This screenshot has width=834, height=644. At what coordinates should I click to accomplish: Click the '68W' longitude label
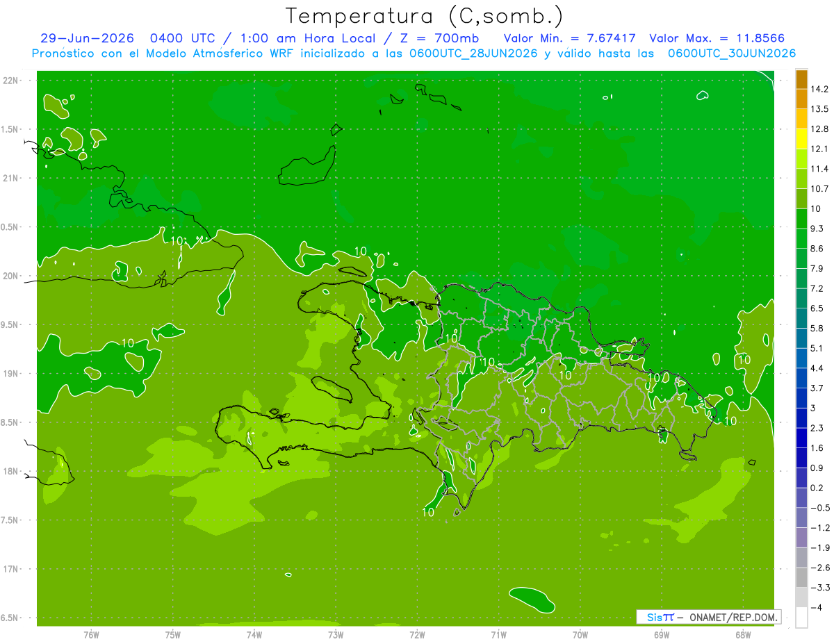(743, 634)
